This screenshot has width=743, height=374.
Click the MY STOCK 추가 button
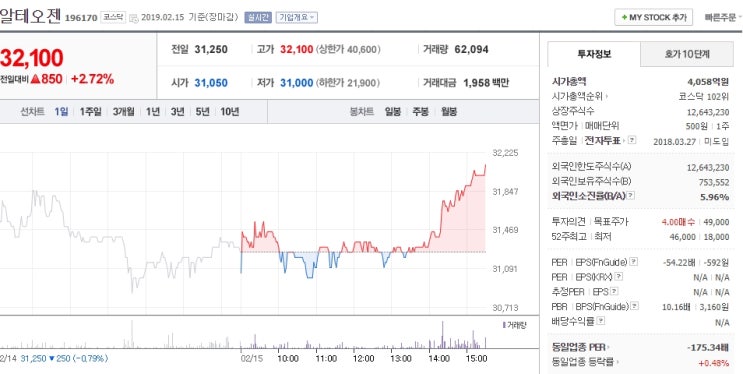pyautogui.click(x=653, y=18)
